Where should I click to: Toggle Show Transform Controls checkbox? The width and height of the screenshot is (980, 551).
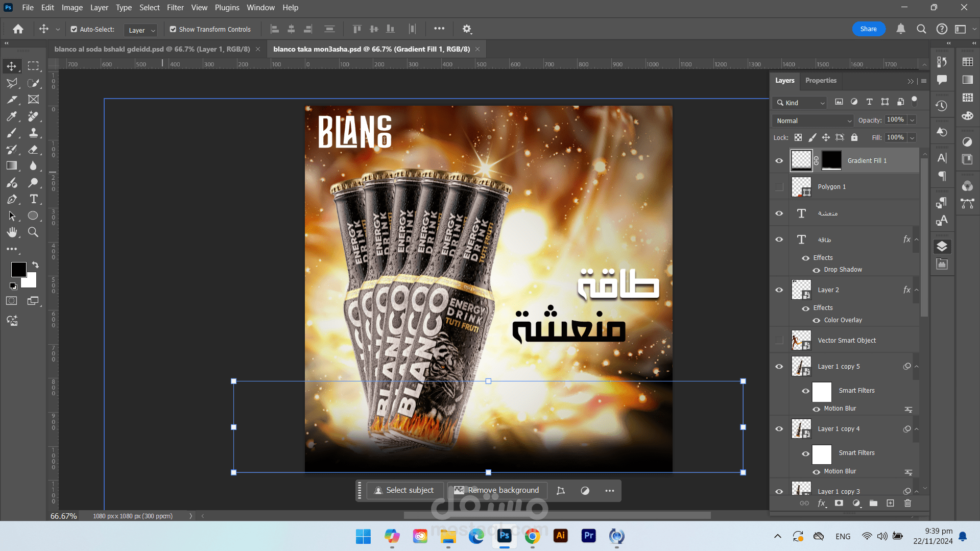173,30
